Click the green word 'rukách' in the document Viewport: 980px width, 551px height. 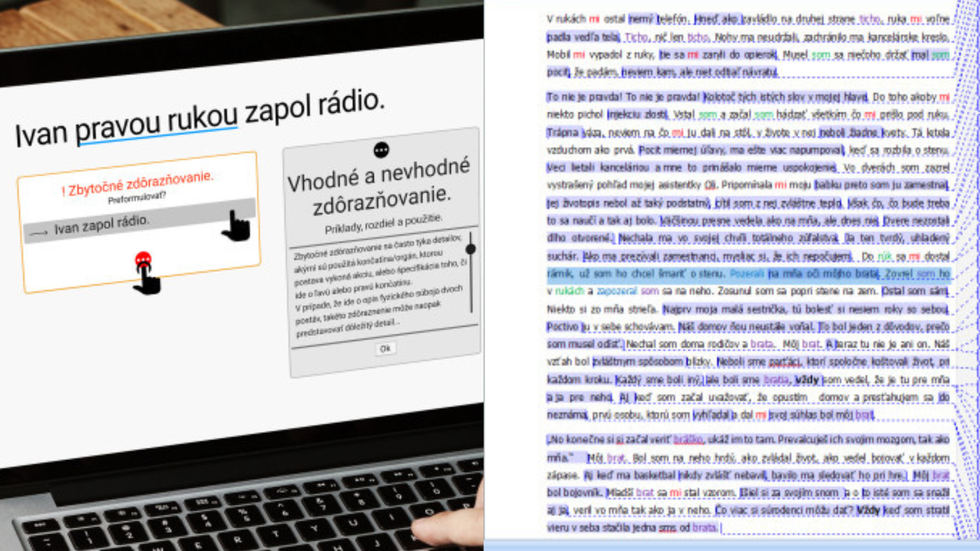click(x=569, y=291)
